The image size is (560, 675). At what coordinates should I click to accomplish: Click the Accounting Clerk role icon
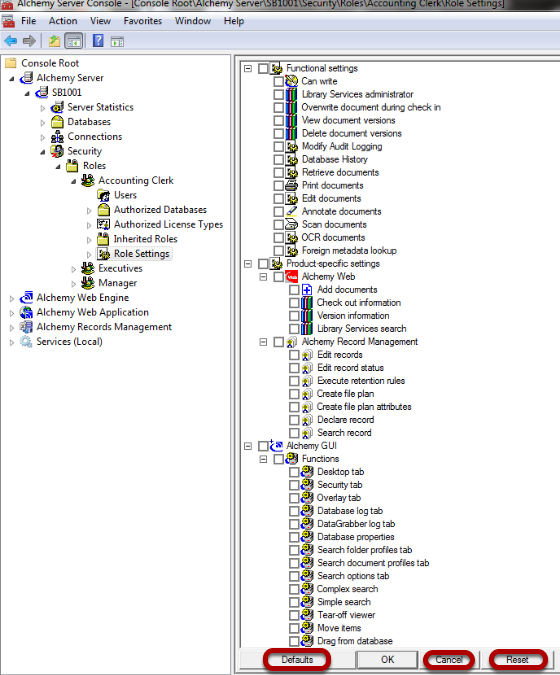88,180
